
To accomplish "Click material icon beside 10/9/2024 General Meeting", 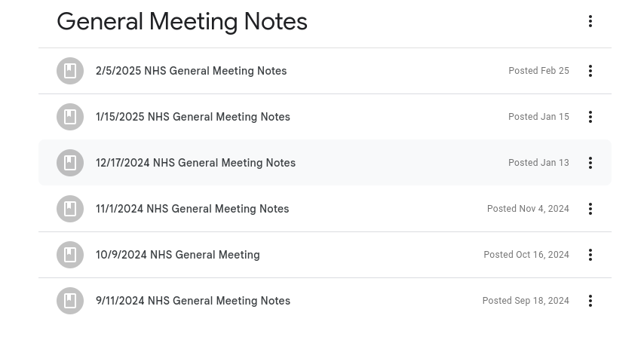I will pyautogui.click(x=70, y=255).
